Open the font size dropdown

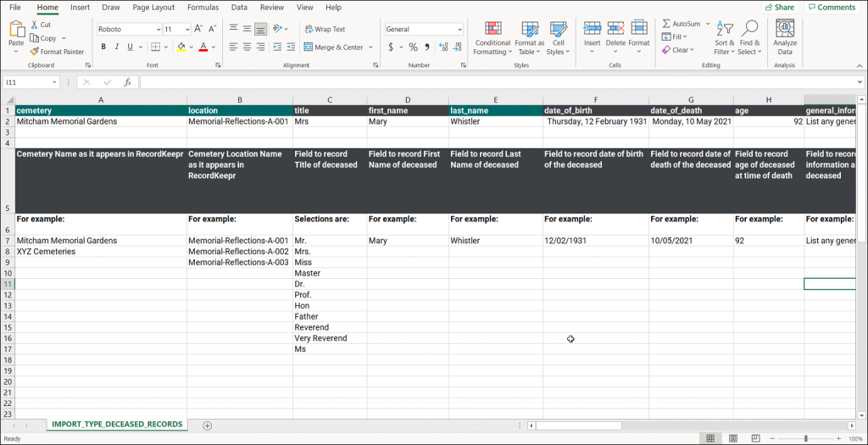tap(187, 30)
